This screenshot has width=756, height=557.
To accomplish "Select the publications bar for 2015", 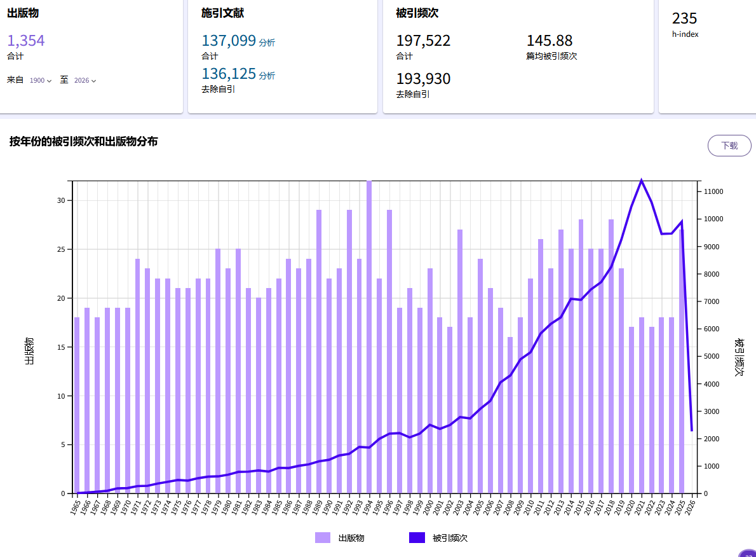I will point(581,356).
